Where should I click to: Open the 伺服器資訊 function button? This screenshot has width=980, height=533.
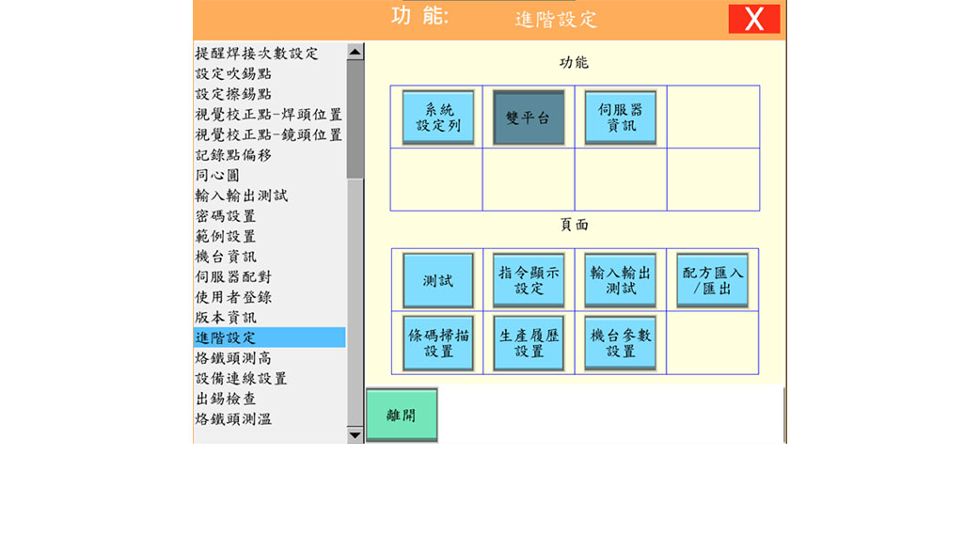(620, 118)
